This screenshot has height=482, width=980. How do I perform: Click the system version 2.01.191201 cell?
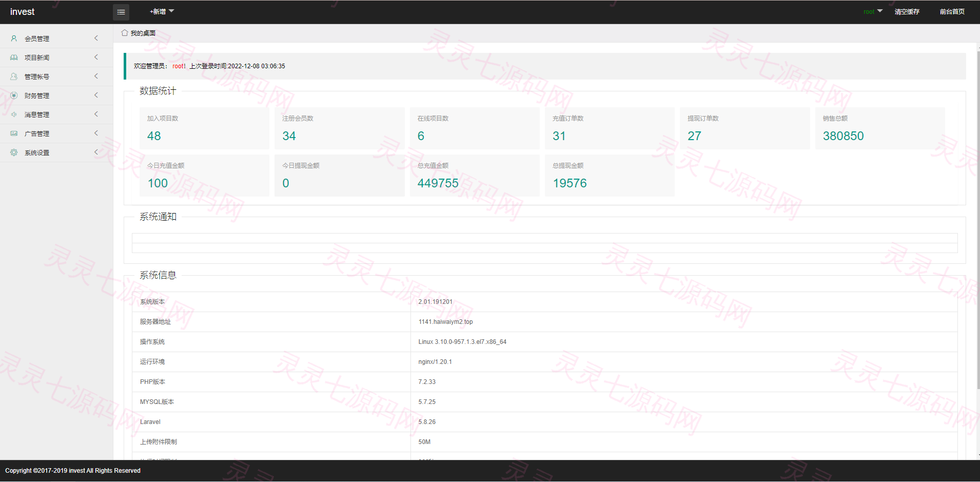point(684,302)
